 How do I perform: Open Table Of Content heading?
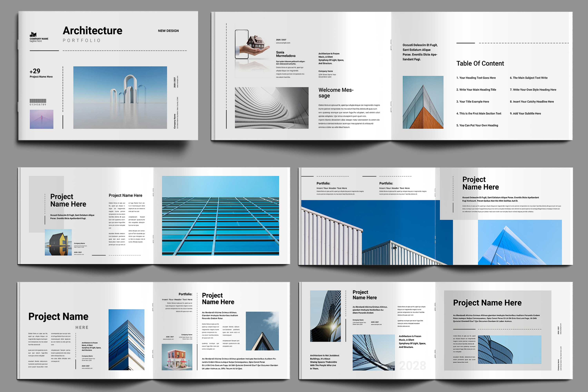pyautogui.click(x=480, y=64)
